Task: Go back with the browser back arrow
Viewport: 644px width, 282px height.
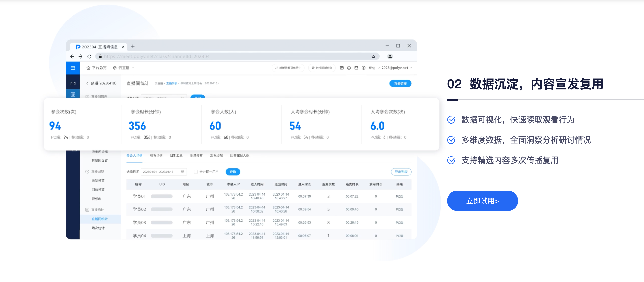Action: tap(72, 56)
